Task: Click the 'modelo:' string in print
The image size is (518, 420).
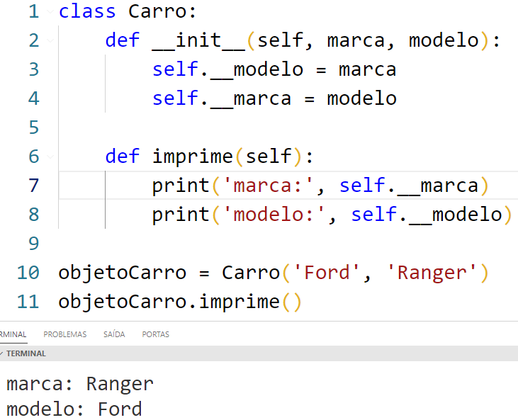Action: click(x=274, y=215)
